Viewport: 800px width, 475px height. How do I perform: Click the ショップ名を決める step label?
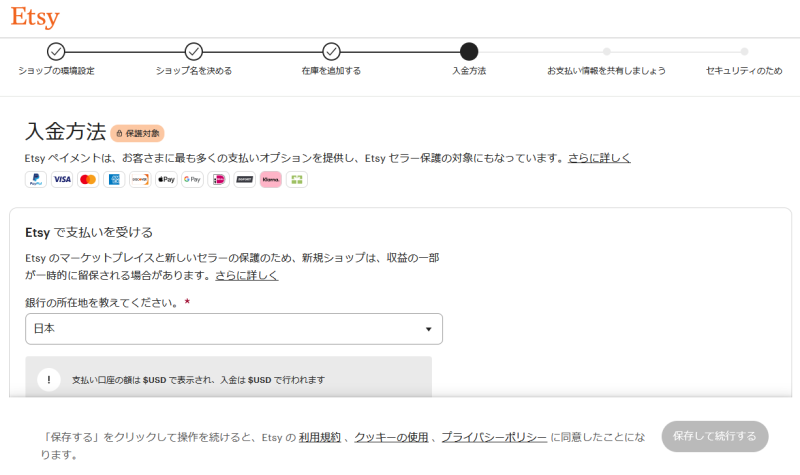(194, 71)
